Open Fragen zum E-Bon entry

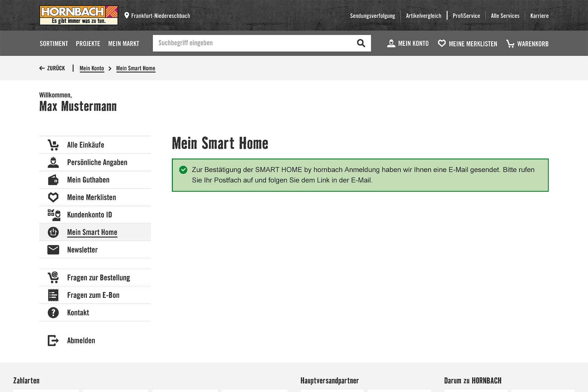click(93, 295)
